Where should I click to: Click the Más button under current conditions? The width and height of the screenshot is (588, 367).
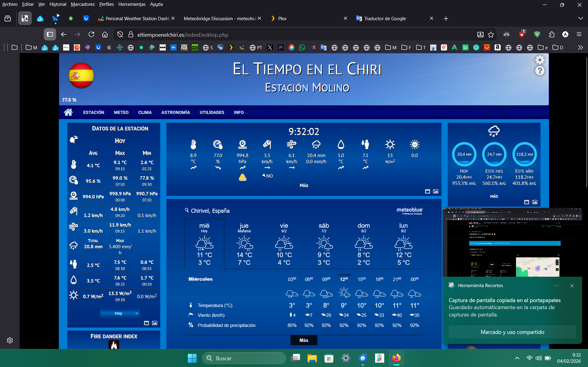[304, 185]
